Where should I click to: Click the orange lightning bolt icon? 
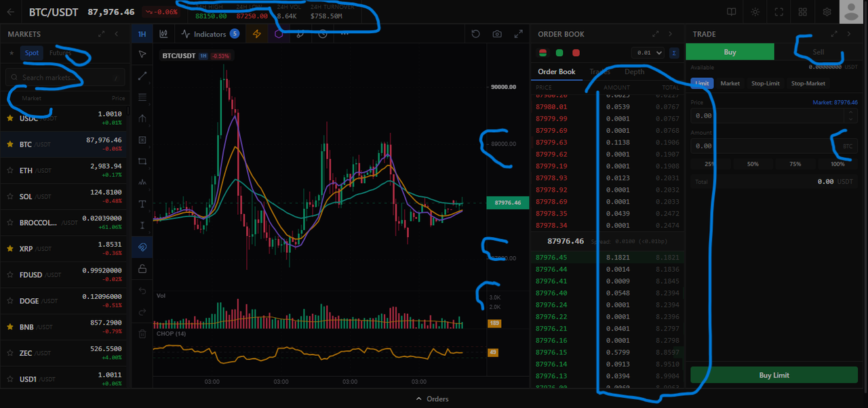[x=256, y=34]
